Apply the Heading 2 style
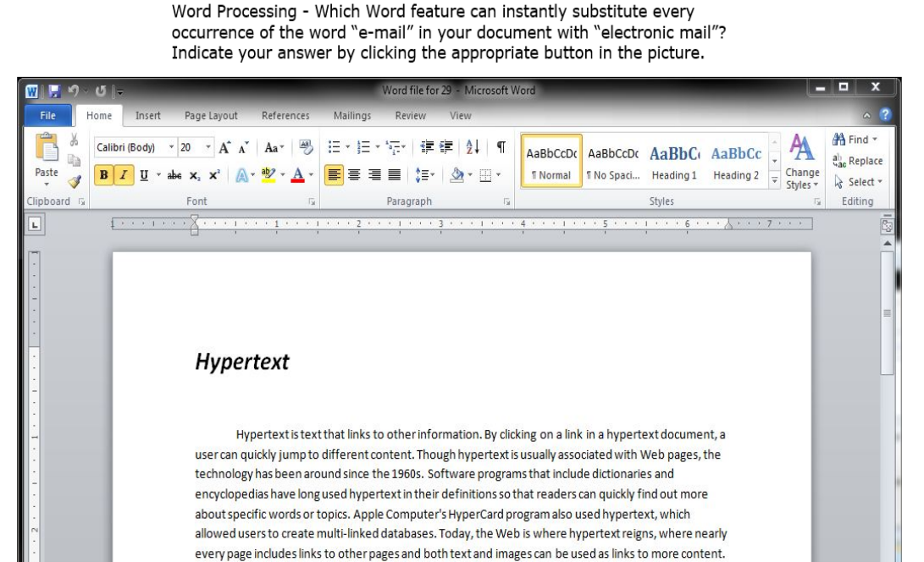 coord(736,161)
